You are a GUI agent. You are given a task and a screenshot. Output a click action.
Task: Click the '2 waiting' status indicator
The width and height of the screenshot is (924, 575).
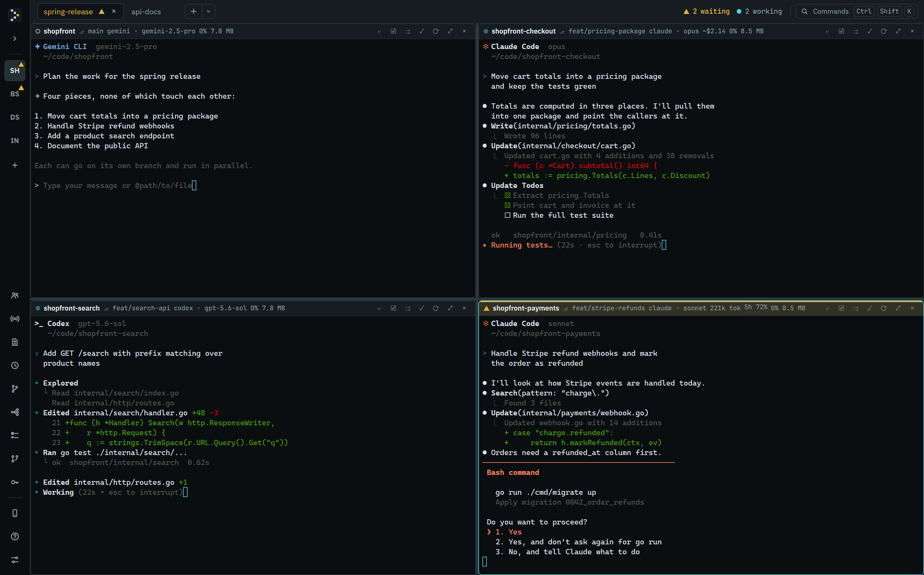coord(706,11)
